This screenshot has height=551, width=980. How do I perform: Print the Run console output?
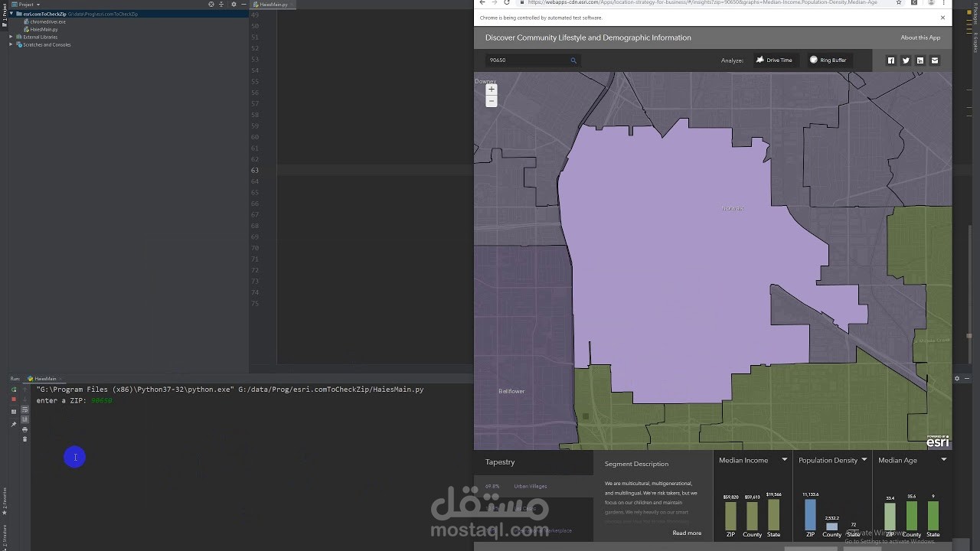(24, 429)
